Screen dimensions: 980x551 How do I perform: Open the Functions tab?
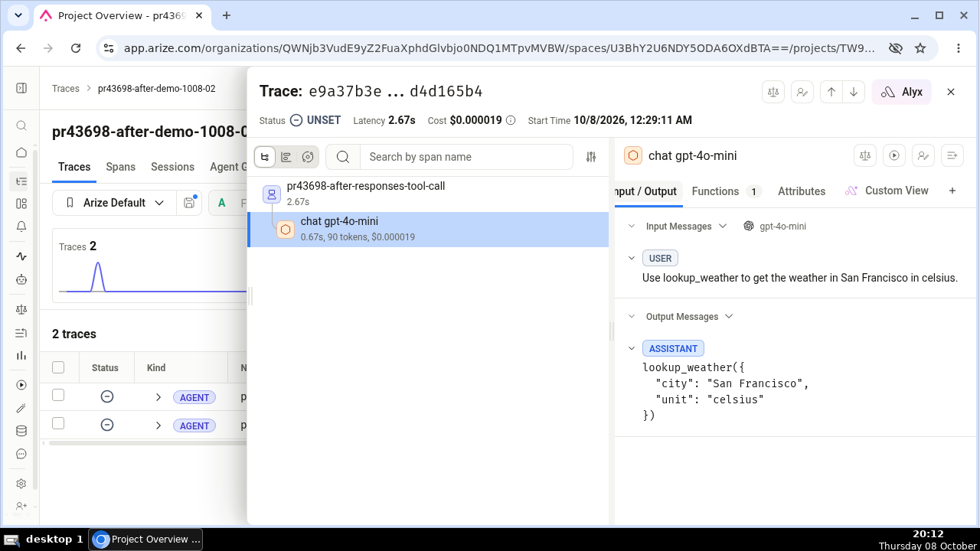[x=726, y=191]
